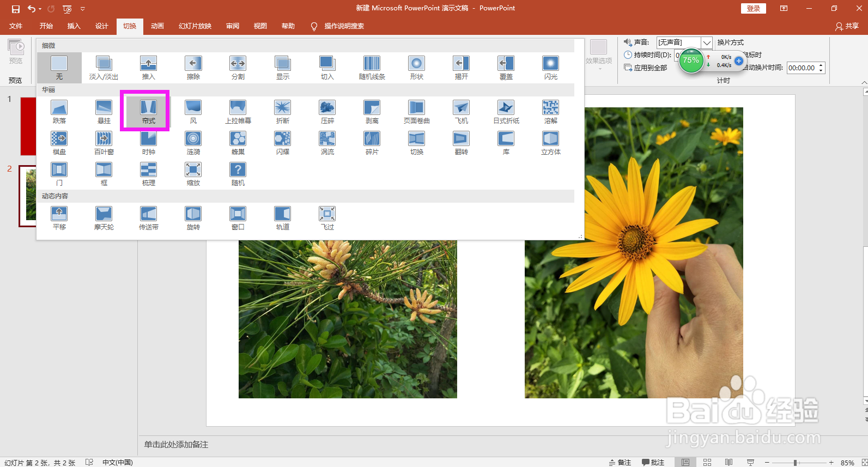Choose the 折断 fracture transition
Image resolution: width=868 pixels, height=467 pixels.
pos(282,112)
